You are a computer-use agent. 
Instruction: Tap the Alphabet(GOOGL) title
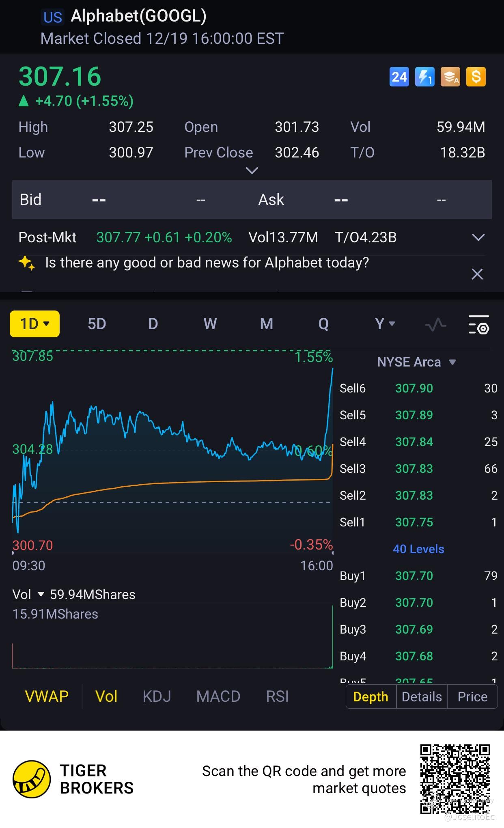[x=139, y=16]
